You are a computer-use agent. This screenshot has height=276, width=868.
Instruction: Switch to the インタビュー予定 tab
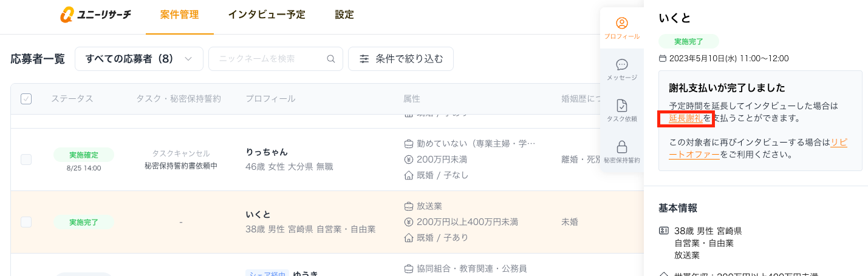pyautogui.click(x=267, y=15)
